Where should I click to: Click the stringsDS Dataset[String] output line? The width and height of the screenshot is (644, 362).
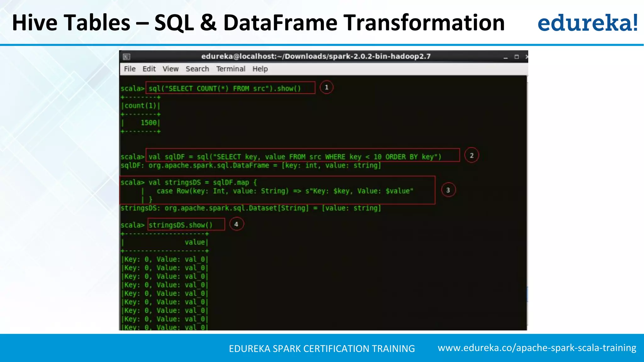(251, 208)
